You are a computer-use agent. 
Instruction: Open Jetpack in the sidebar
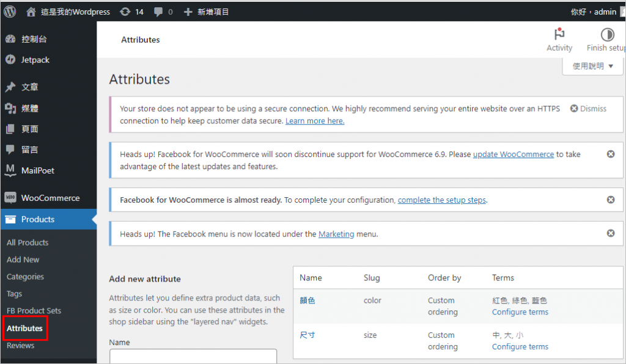[x=35, y=60]
